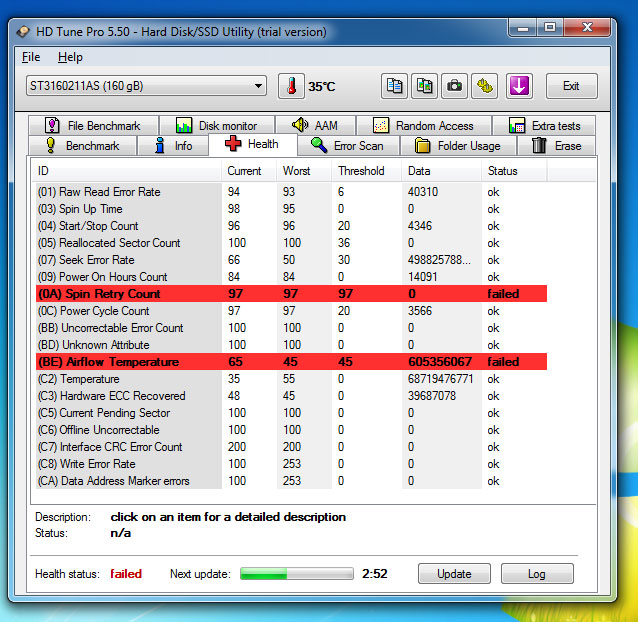Open the Help menu

70,57
